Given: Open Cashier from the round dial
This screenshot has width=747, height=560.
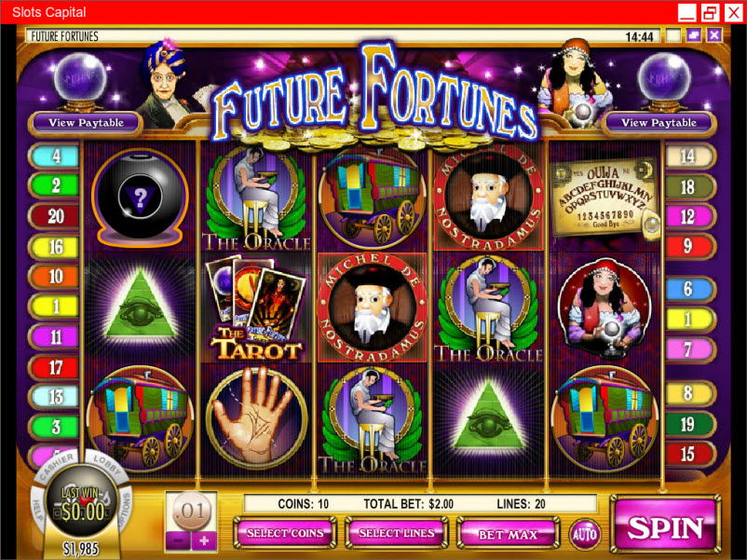Looking at the screenshot, I should point(56,466).
